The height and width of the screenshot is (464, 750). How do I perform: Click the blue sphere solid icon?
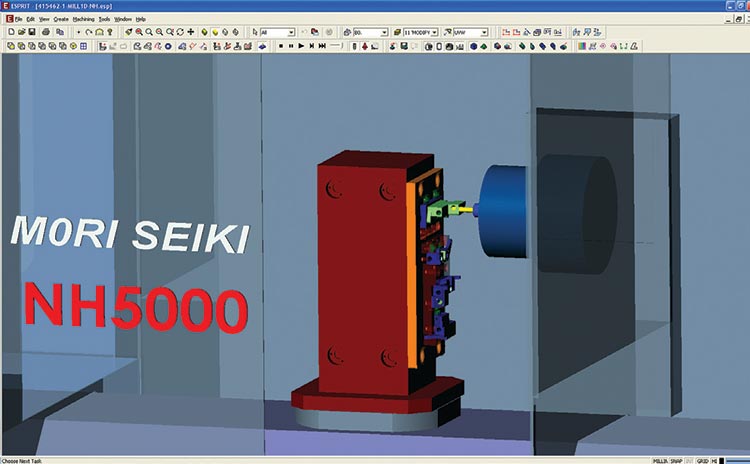click(473, 46)
